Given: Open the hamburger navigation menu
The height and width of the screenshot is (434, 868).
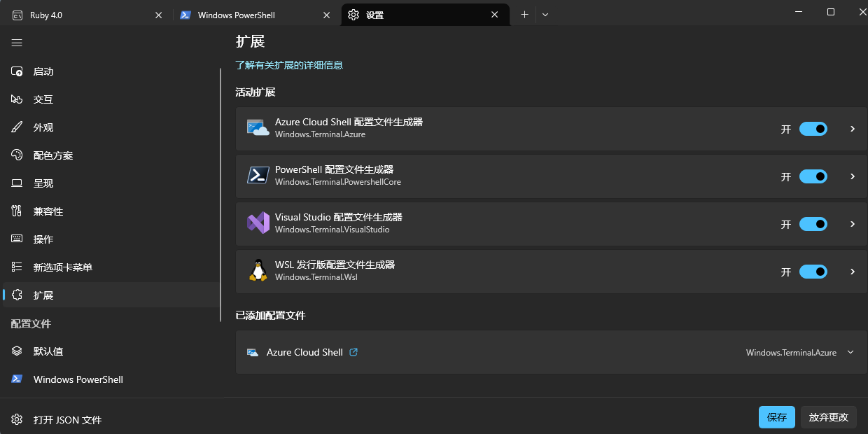Looking at the screenshot, I should (17, 43).
